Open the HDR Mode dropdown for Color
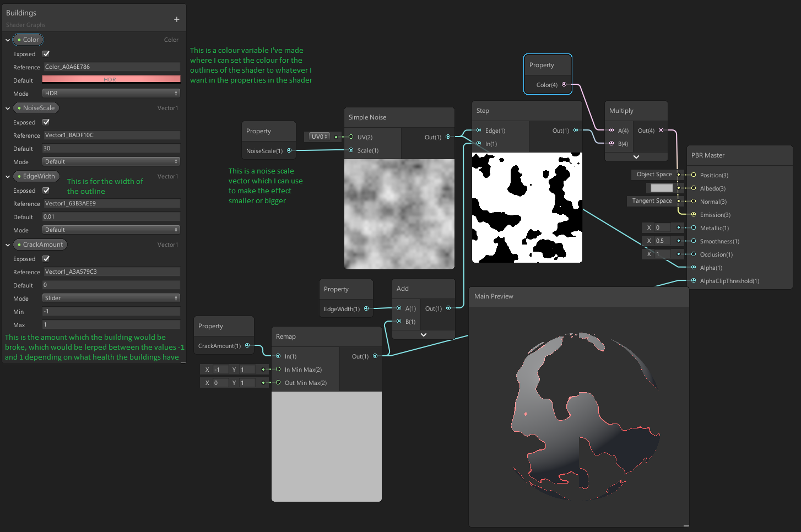The height and width of the screenshot is (532, 801). 111,93
